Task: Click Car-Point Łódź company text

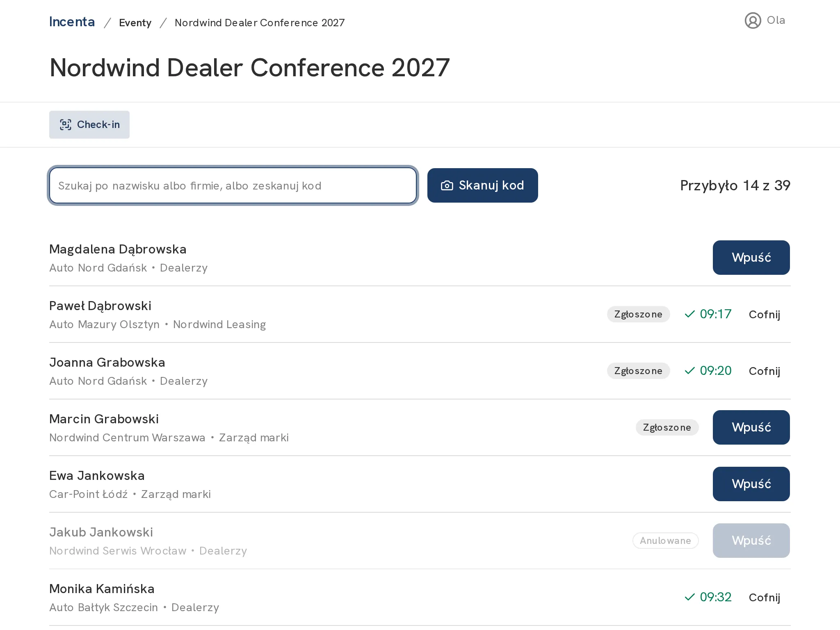Action: 89,494
